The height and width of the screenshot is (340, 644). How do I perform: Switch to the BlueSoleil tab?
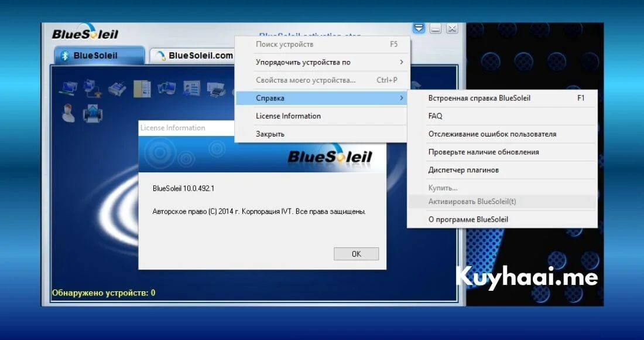point(100,56)
